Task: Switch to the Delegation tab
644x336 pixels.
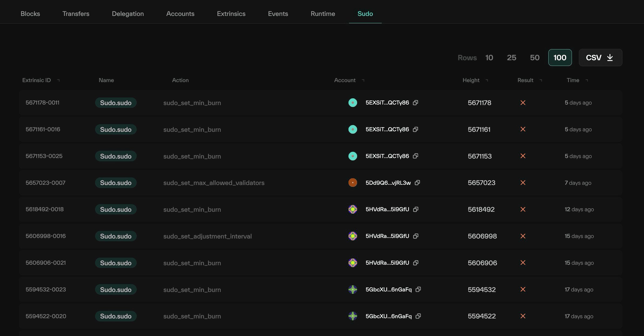Action: [x=128, y=14]
